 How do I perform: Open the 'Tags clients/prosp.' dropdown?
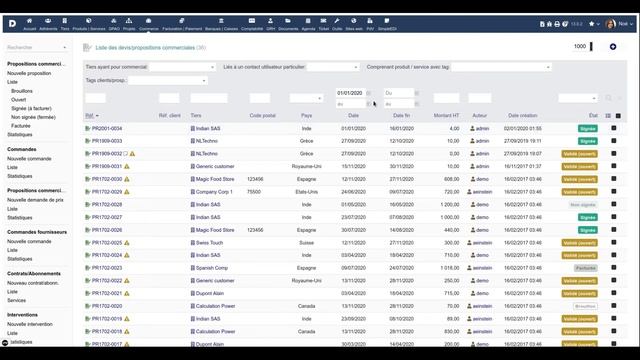168,80
